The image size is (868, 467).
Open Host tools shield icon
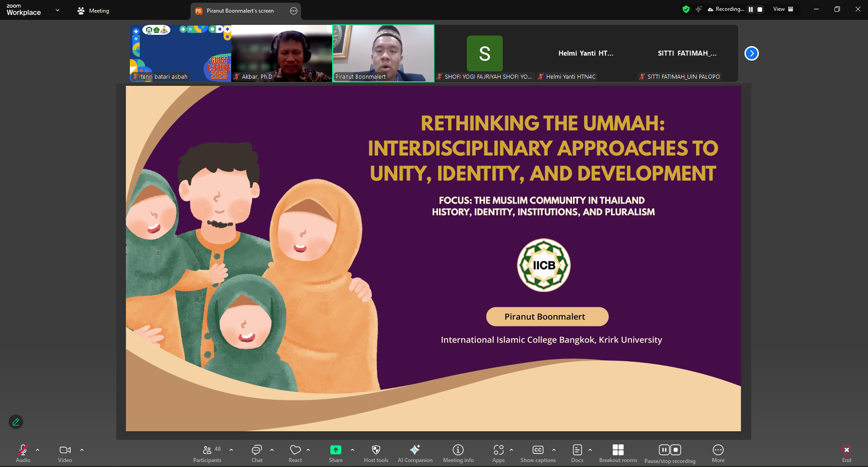click(376, 453)
